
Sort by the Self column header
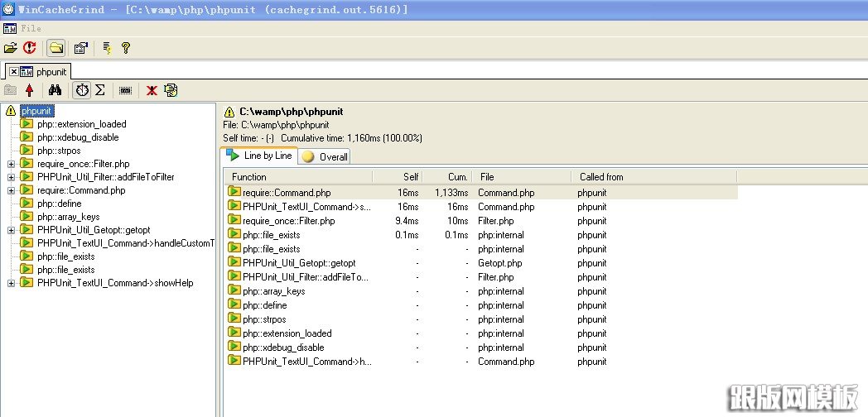click(x=398, y=177)
